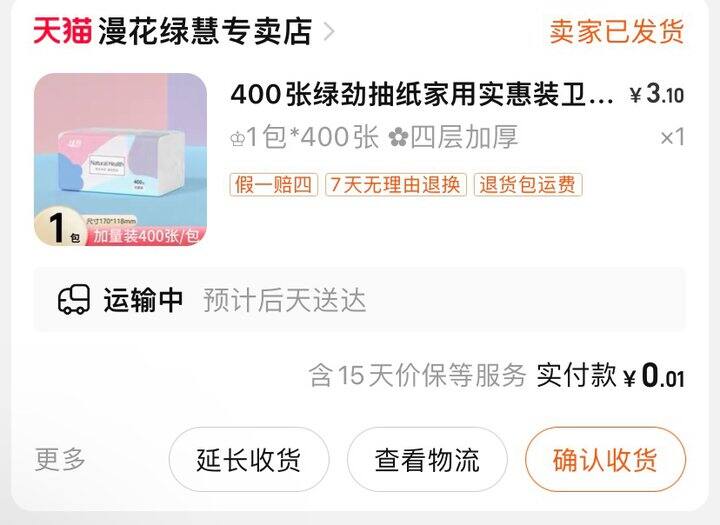The width and height of the screenshot is (720, 525).
Task: Expand the store chevron arrow
Action: click(x=329, y=32)
